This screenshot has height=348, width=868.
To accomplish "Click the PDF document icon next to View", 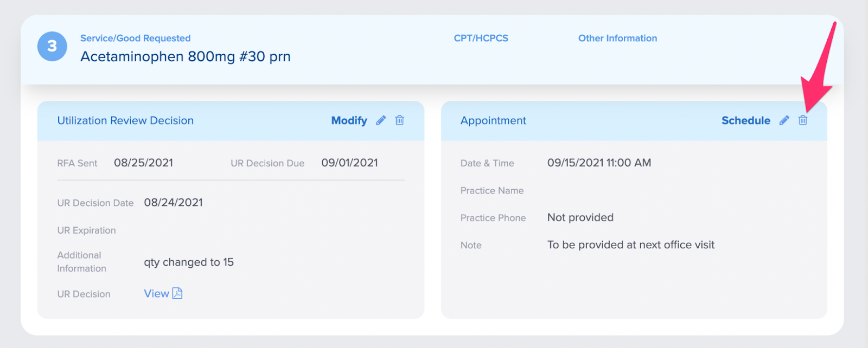I will (x=177, y=293).
